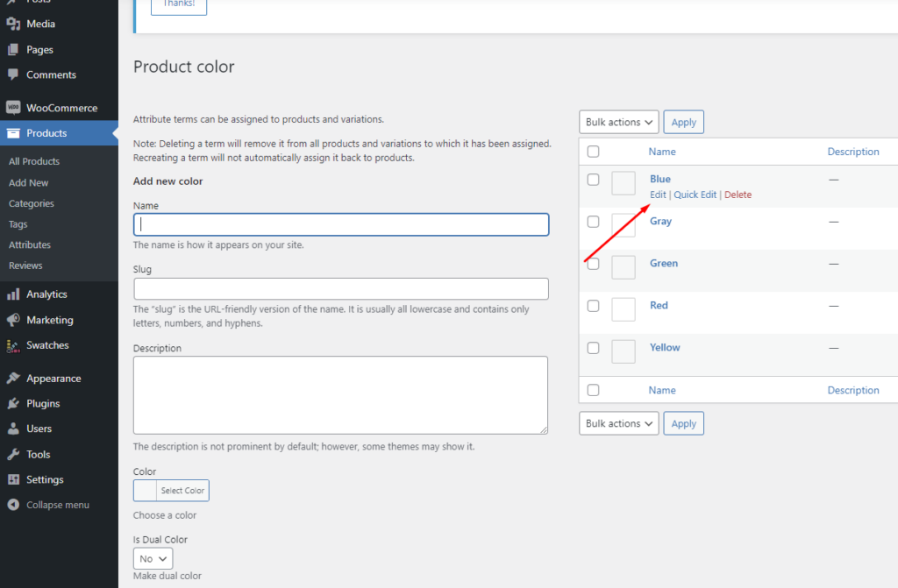Image resolution: width=898 pixels, height=588 pixels.
Task: Click the Yellow term color swatch
Action: coord(624,351)
